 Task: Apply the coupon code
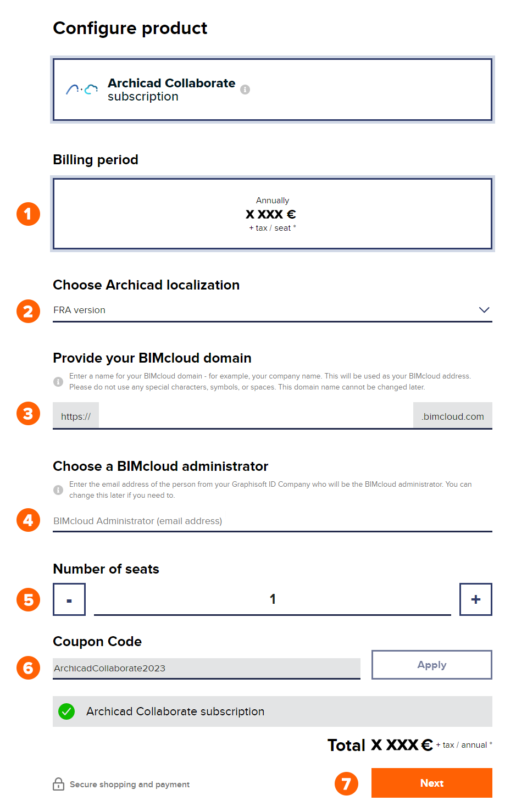tap(432, 665)
